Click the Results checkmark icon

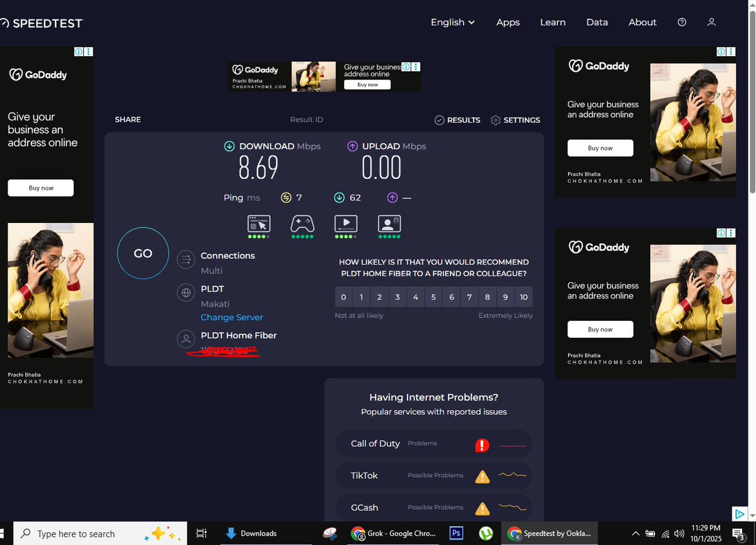pos(440,120)
